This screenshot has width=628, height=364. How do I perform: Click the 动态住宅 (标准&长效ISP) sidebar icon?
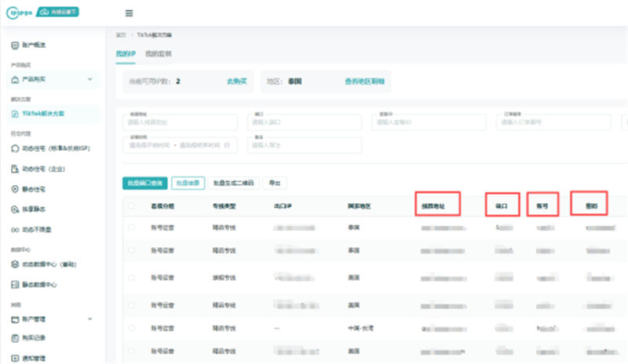[15, 148]
